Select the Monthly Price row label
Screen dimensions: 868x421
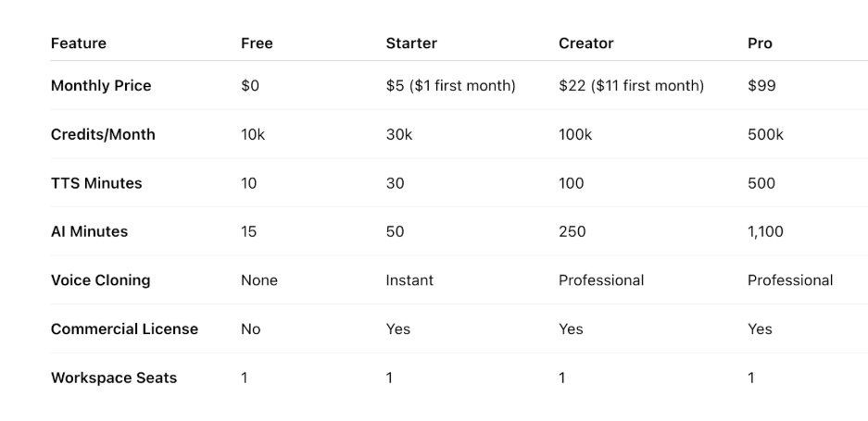pyautogui.click(x=101, y=86)
